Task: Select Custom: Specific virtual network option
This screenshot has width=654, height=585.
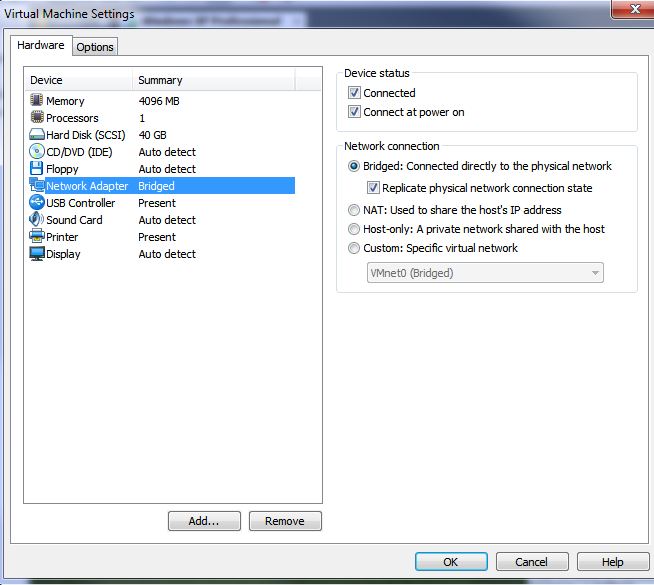Action: pos(354,248)
